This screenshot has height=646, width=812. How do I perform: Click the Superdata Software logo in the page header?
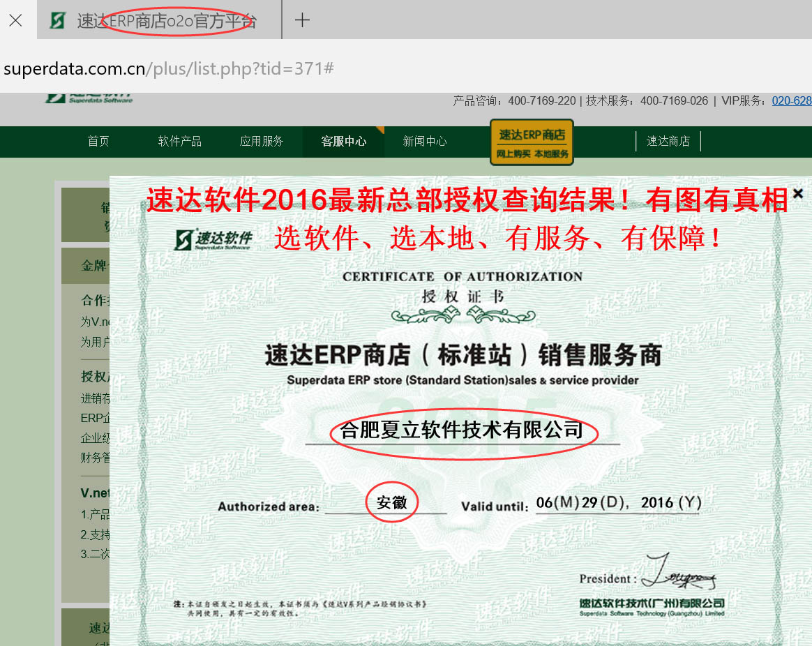(x=89, y=98)
